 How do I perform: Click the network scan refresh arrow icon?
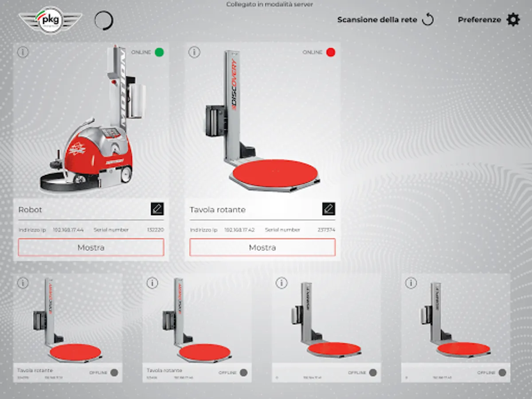[427, 20]
